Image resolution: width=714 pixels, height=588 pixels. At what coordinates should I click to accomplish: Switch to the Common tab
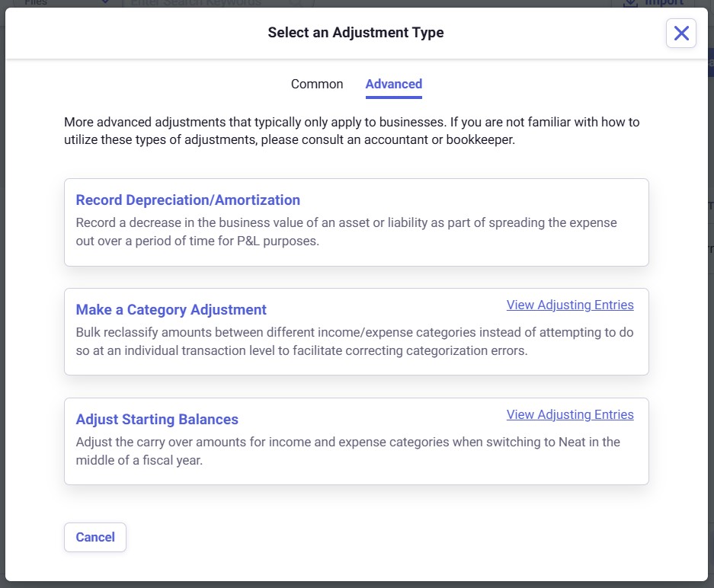tap(317, 85)
